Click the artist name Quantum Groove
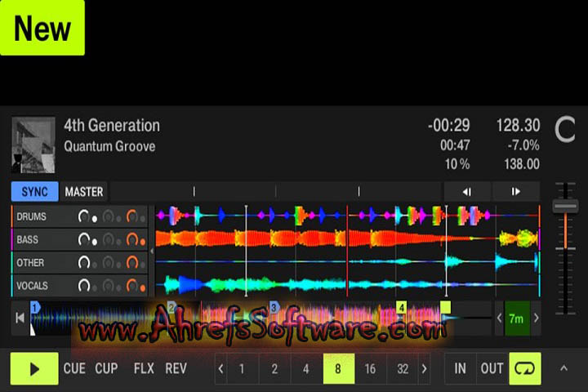The image size is (588, 392). 109,146
